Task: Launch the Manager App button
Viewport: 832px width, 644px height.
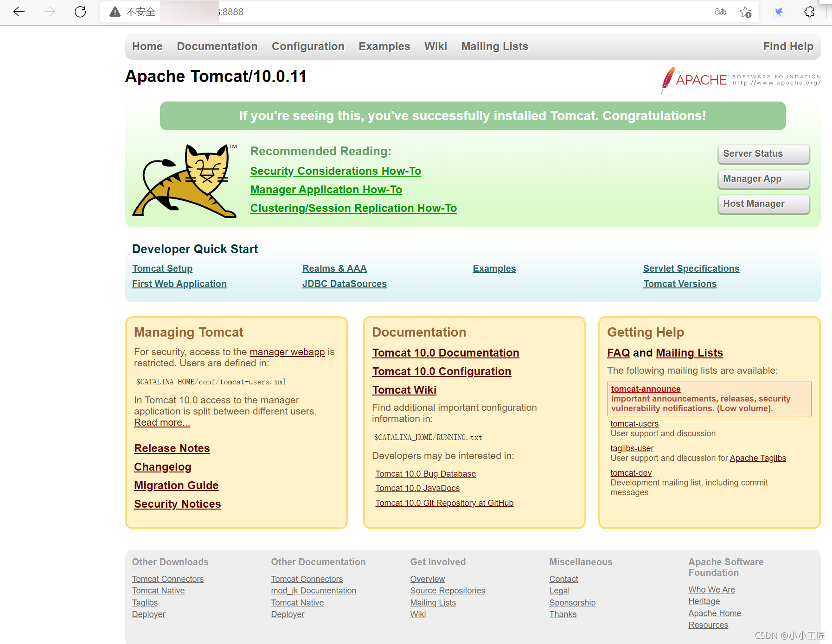Action: [763, 179]
